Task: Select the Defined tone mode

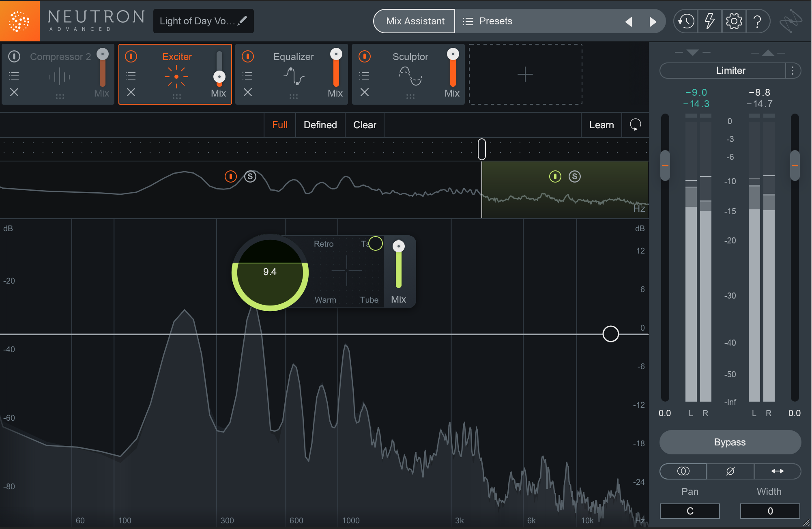Action: coord(320,125)
